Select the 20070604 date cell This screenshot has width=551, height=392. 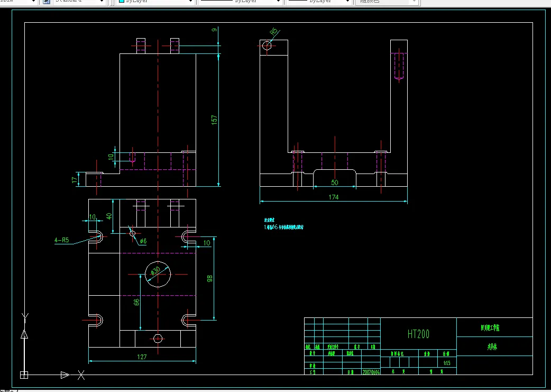pos(371,372)
